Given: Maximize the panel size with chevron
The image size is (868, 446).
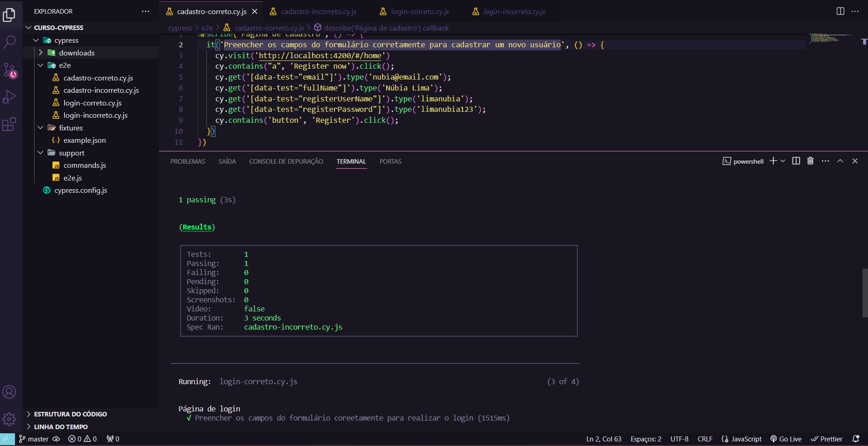Looking at the screenshot, I should click(x=840, y=161).
